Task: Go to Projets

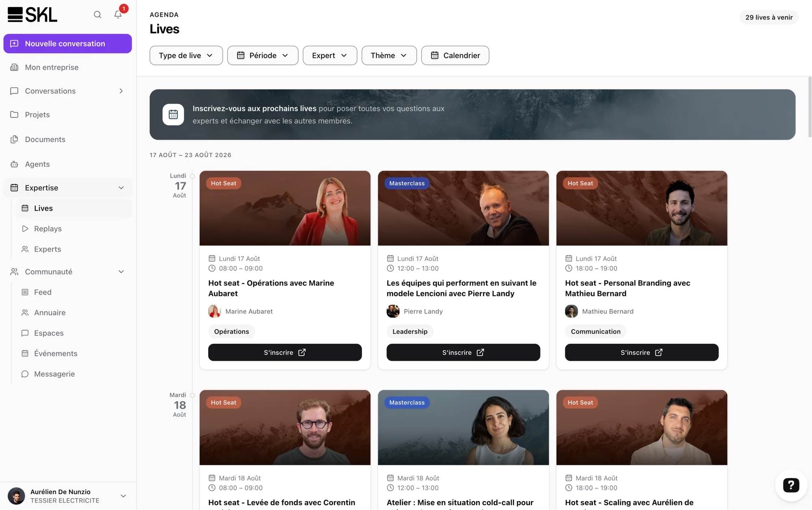Action: [x=68, y=115]
